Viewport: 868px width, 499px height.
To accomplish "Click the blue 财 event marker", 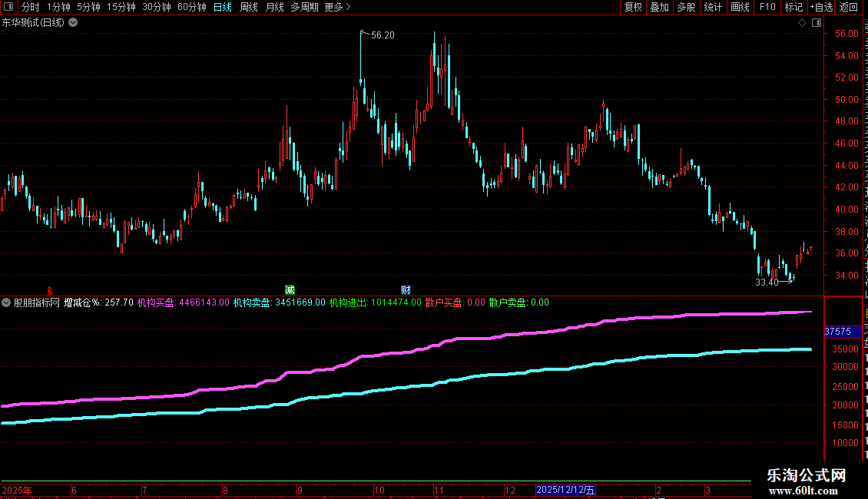I will [406, 290].
